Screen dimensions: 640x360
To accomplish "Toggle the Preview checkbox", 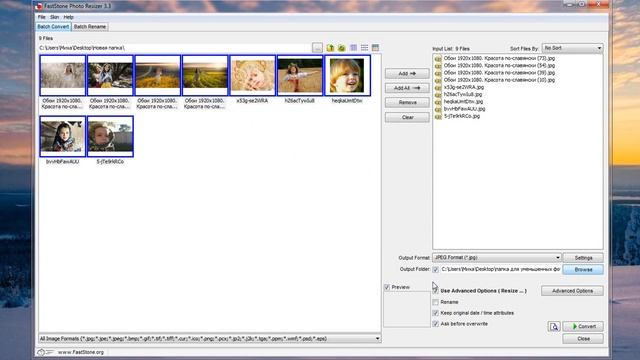I will click(x=387, y=287).
